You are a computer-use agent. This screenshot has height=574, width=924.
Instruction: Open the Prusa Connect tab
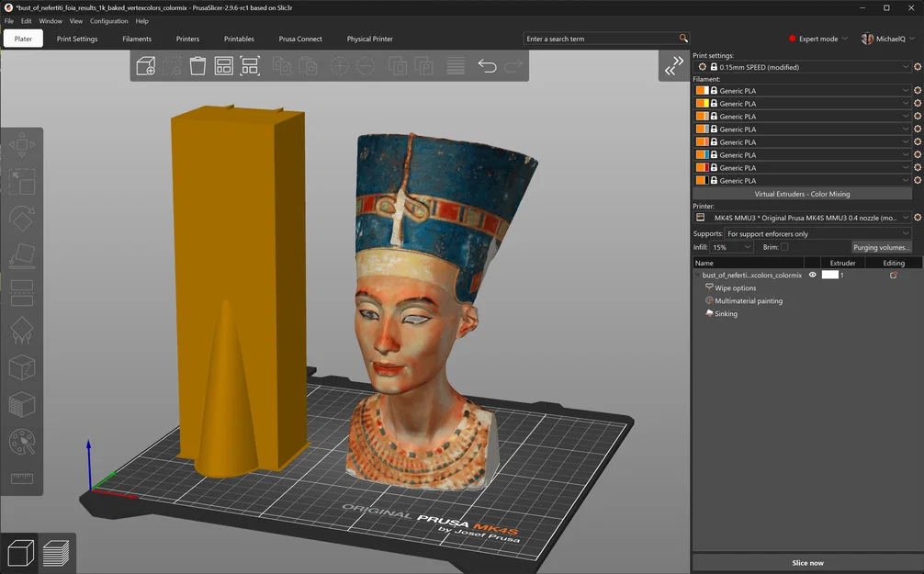(300, 39)
